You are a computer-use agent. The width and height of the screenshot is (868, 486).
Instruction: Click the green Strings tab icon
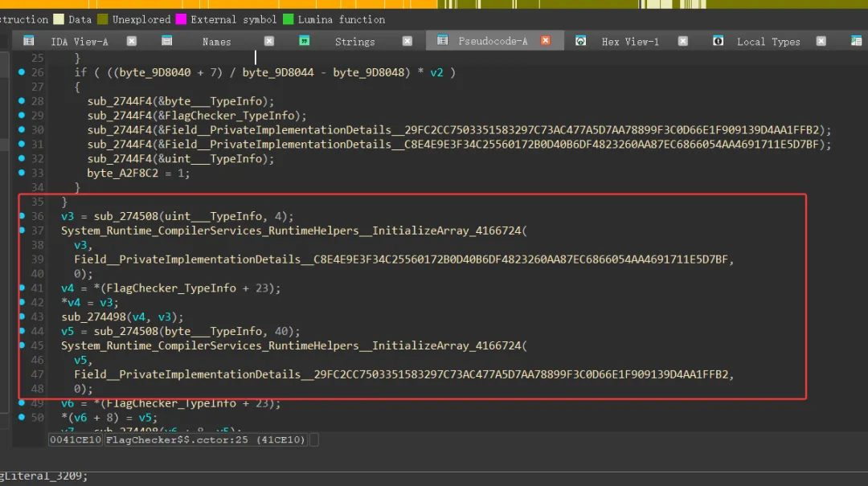coord(304,40)
